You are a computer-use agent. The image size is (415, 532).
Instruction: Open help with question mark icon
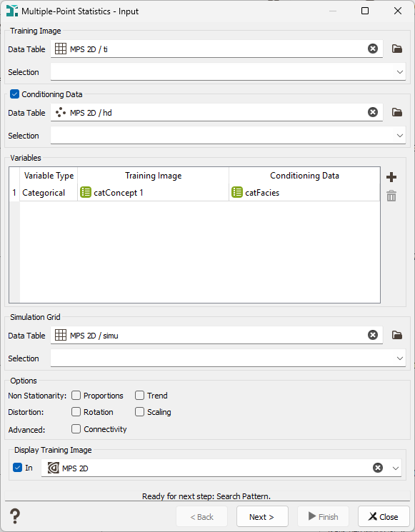coord(15,516)
